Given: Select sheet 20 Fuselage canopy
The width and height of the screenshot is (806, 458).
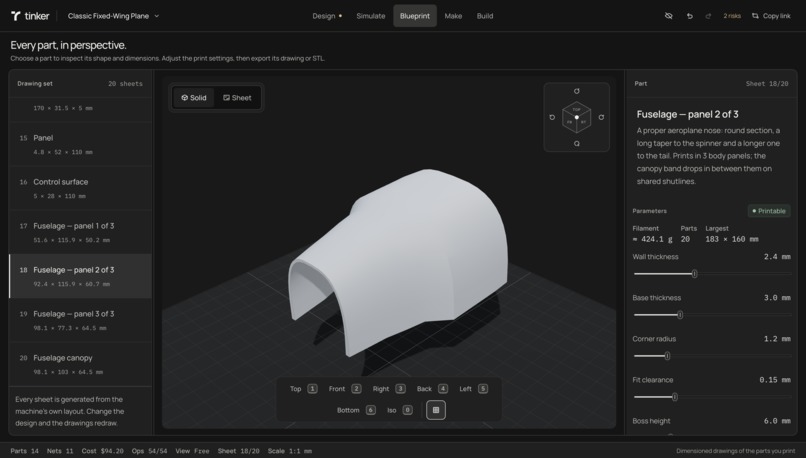Looking at the screenshot, I should [80, 364].
